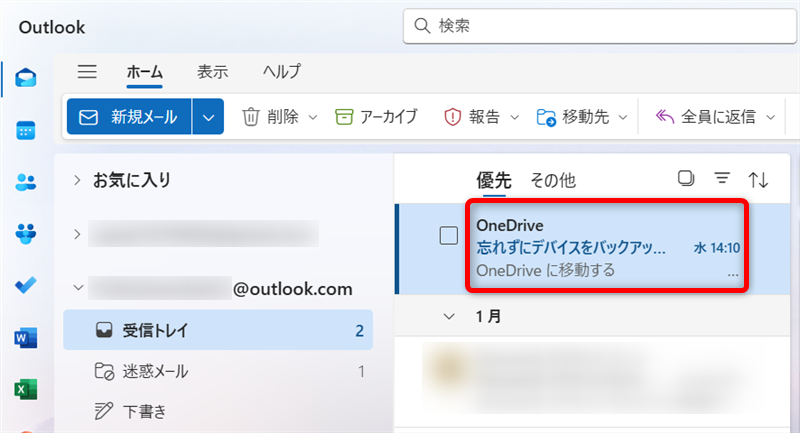The width and height of the screenshot is (800, 433).
Task: Open the To Do checkmark icon
Action: tap(26, 286)
